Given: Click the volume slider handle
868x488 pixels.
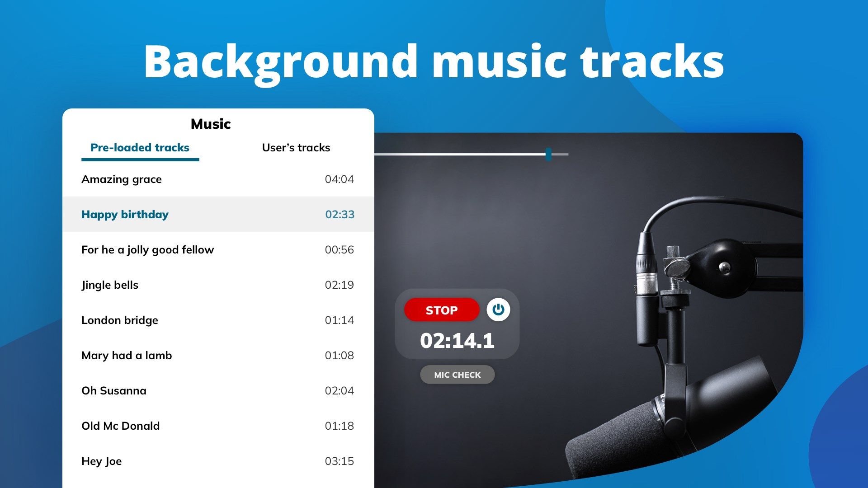Looking at the screenshot, I should (548, 154).
